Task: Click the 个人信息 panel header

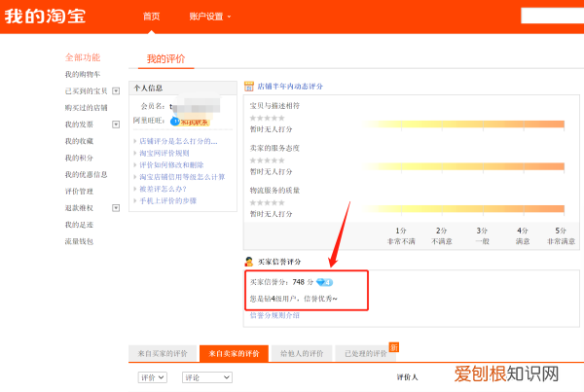Action: coord(183,89)
